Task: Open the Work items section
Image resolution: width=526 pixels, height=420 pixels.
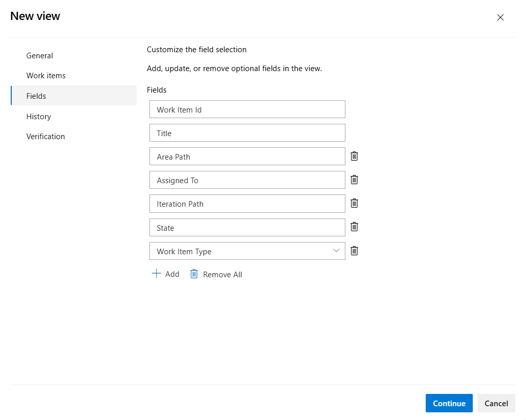Action: 46,75
